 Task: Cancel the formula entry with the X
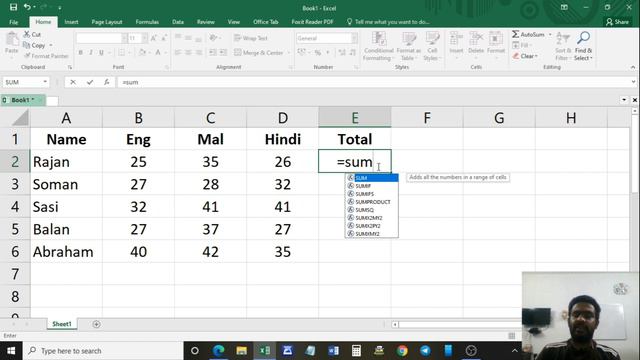pos(73,82)
